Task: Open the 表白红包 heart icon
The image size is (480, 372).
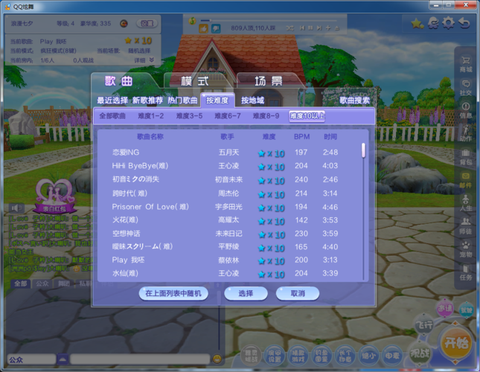Action: [54, 196]
